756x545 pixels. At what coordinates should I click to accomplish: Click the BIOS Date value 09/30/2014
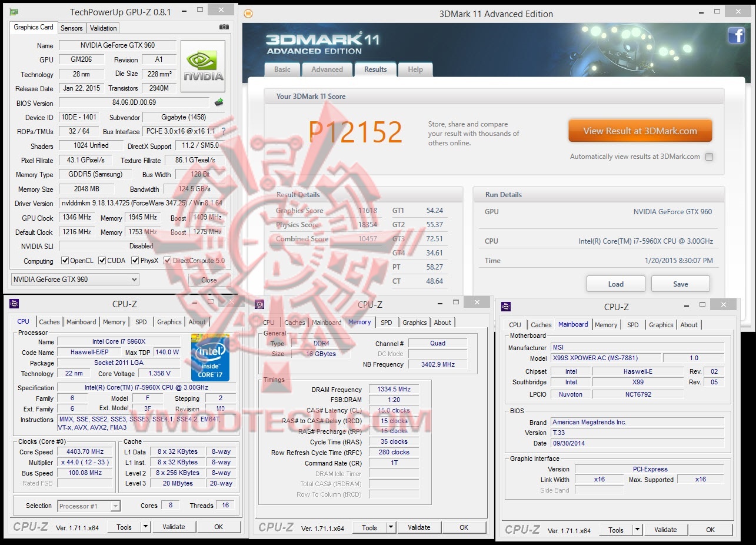[x=637, y=443]
